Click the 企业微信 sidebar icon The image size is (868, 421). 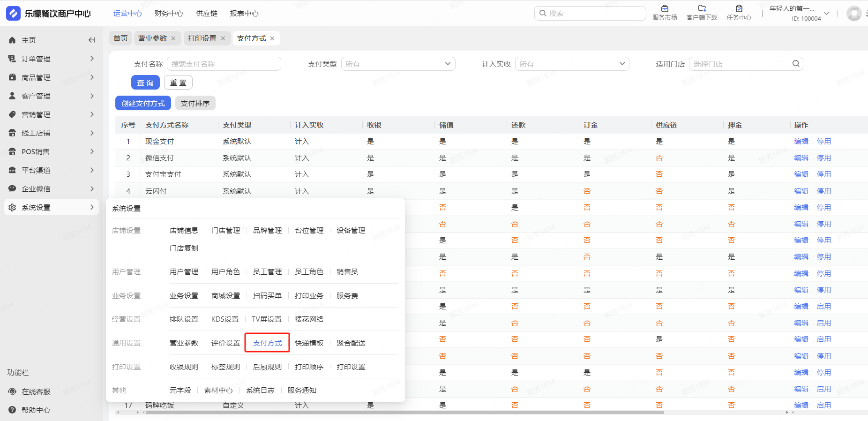tap(13, 188)
